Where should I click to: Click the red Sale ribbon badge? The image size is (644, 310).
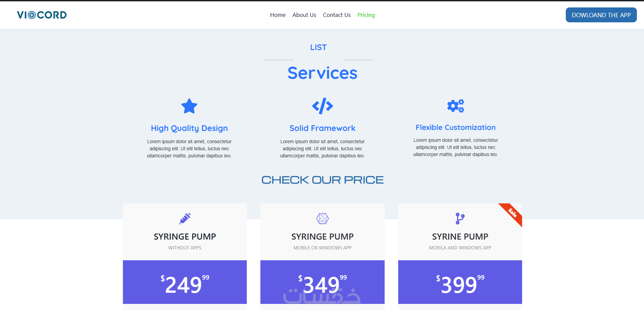[x=512, y=213]
